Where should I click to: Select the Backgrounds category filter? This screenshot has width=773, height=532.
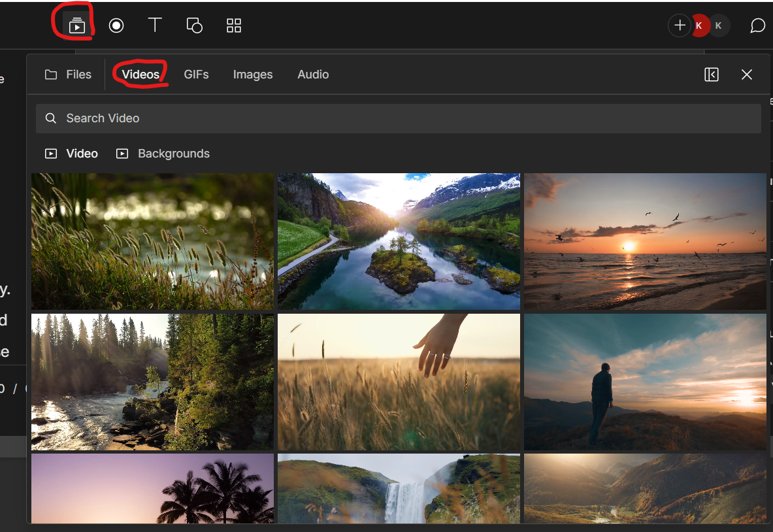coord(163,154)
